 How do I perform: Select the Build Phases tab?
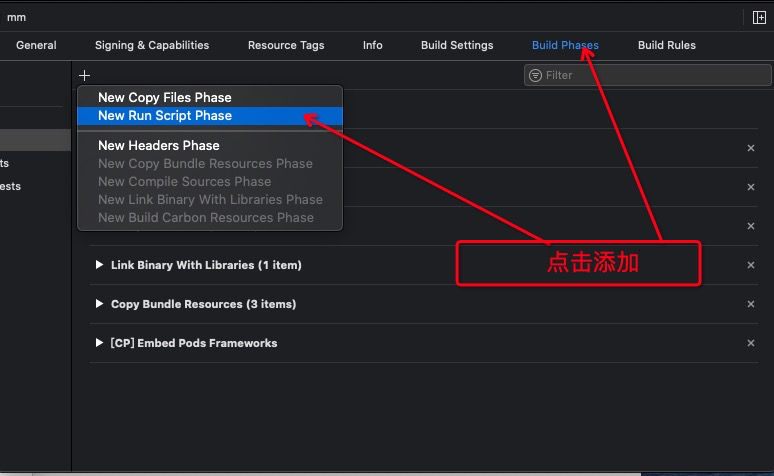pyautogui.click(x=565, y=45)
